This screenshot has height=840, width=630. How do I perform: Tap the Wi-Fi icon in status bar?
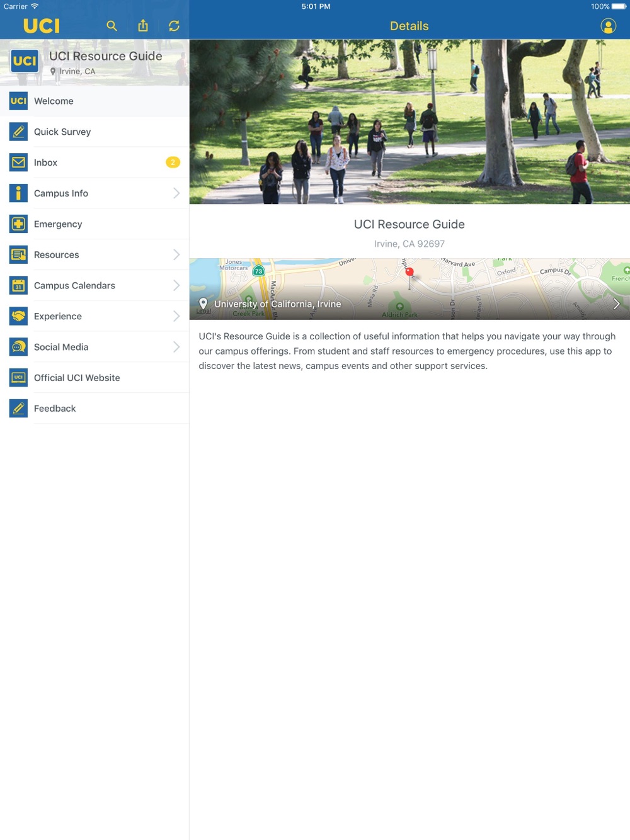35,6
